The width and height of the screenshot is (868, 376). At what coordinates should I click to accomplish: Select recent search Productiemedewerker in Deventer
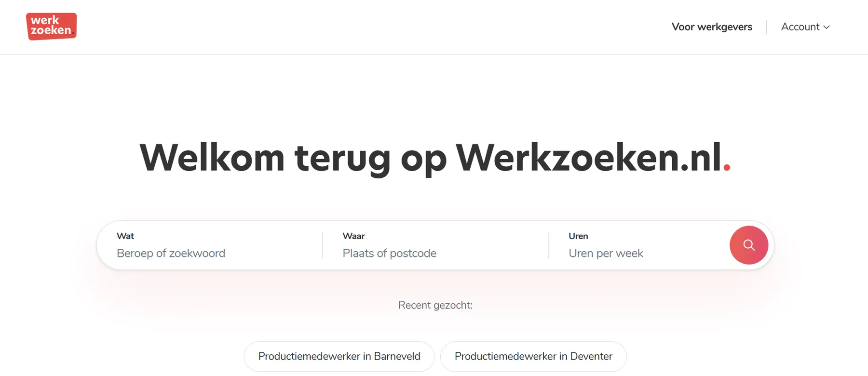[x=533, y=356]
